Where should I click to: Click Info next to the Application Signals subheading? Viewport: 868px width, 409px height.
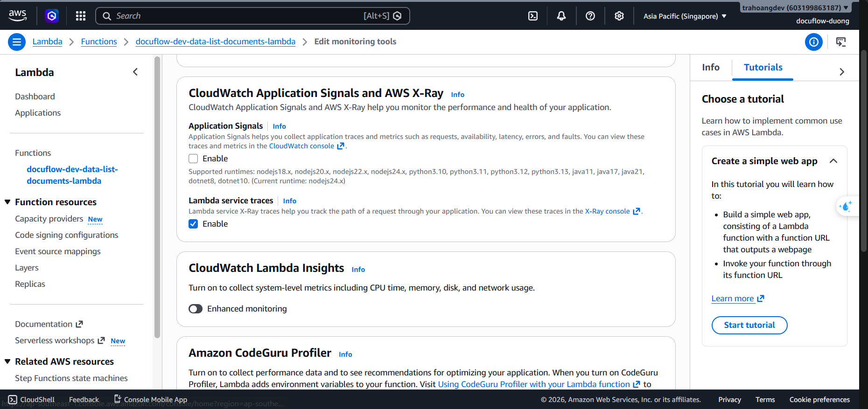point(279,126)
